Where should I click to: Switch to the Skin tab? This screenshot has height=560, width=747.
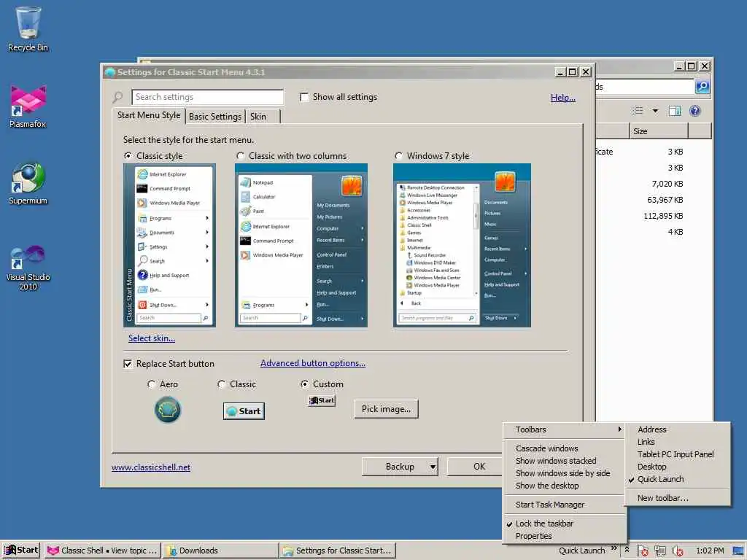click(258, 117)
